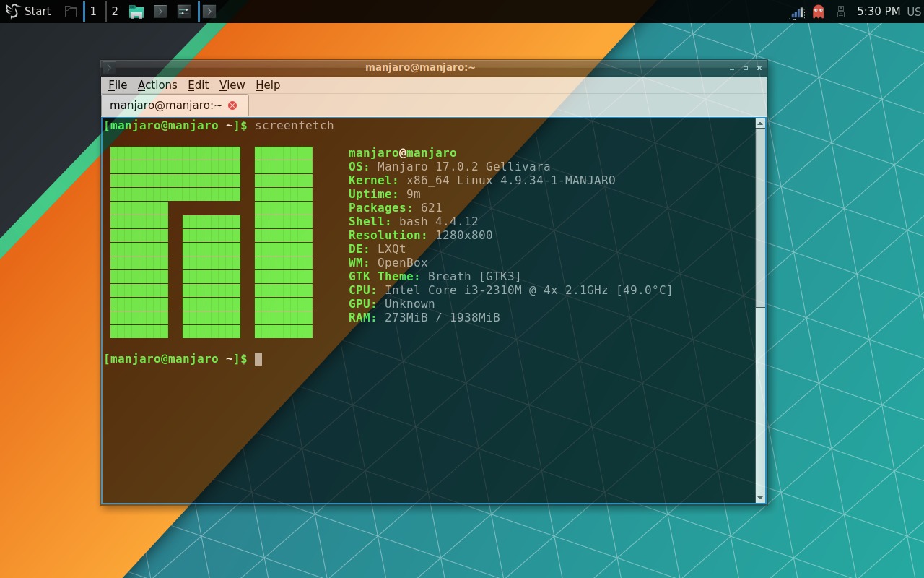Launch the file manager from the taskbar
Image resolution: width=924 pixels, height=578 pixels.
pos(136,11)
